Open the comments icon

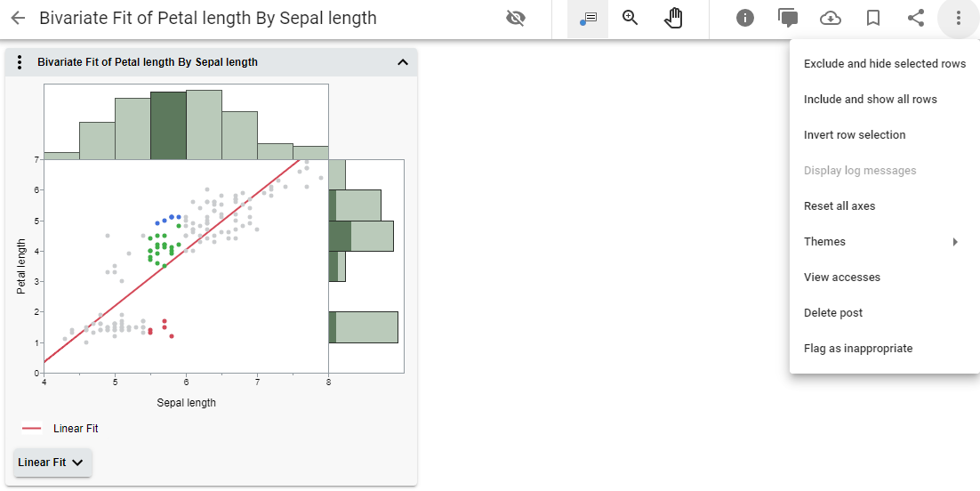click(788, 19)
